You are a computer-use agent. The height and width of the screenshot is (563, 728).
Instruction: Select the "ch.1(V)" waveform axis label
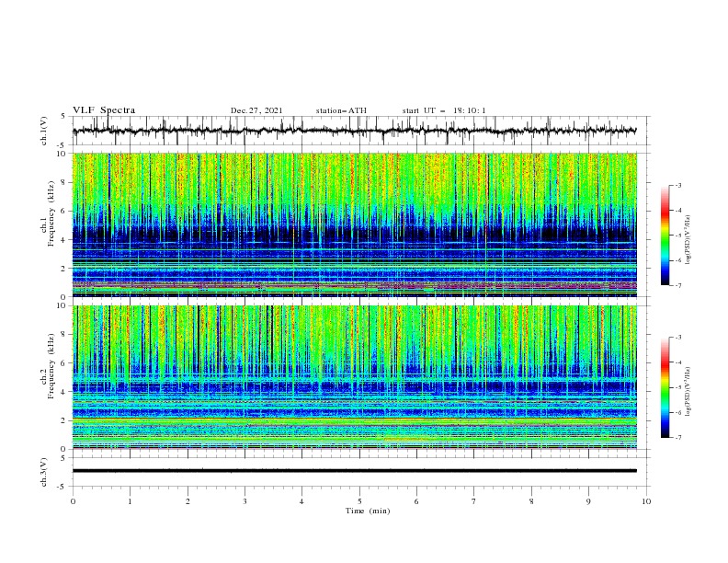coord(44,131)
